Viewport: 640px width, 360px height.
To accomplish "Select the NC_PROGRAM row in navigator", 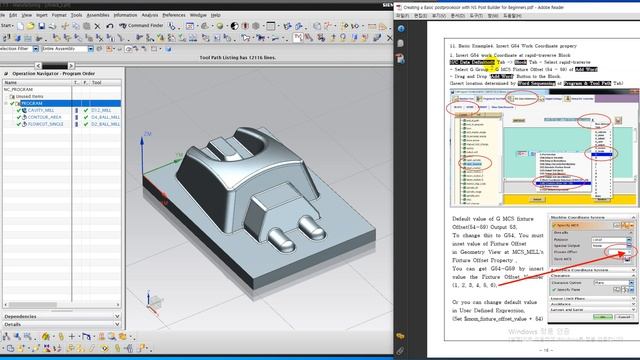I will [x=61, y=89].
